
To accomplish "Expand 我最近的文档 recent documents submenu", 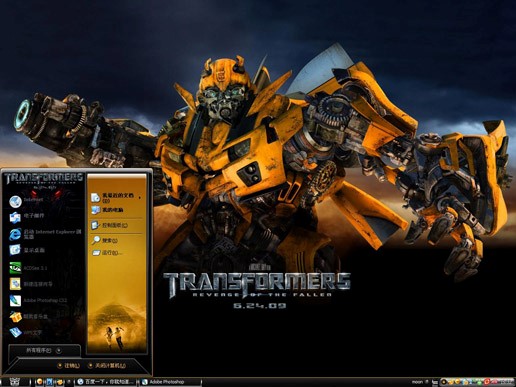I will [116, 197].
